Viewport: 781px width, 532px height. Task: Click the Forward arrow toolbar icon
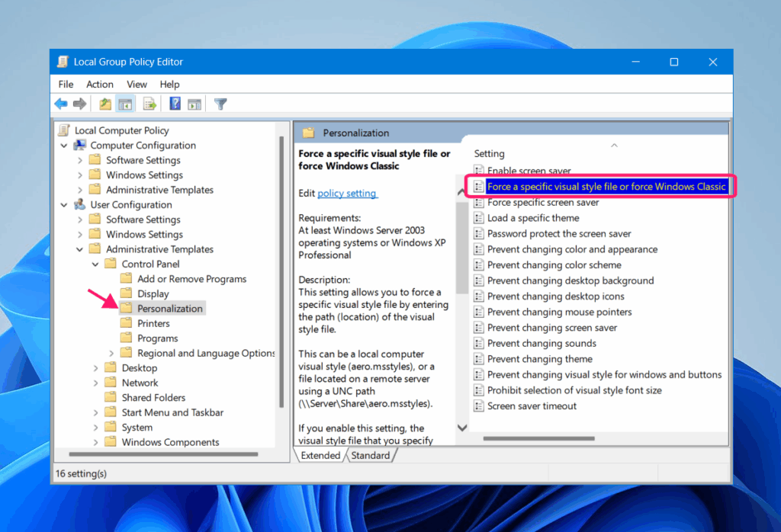pos(79,104)
